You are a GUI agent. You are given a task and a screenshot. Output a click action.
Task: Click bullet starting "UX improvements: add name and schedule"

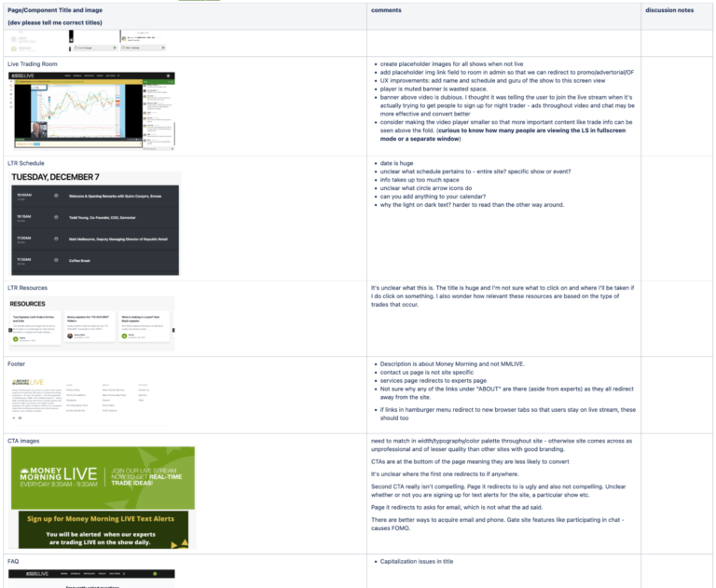click(492, 80)
